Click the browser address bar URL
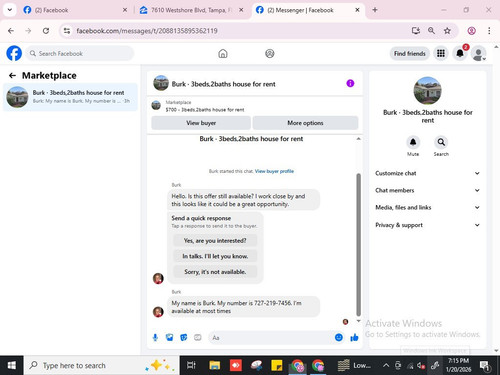This screenshot has width=500, height=375. pos(147,31)
